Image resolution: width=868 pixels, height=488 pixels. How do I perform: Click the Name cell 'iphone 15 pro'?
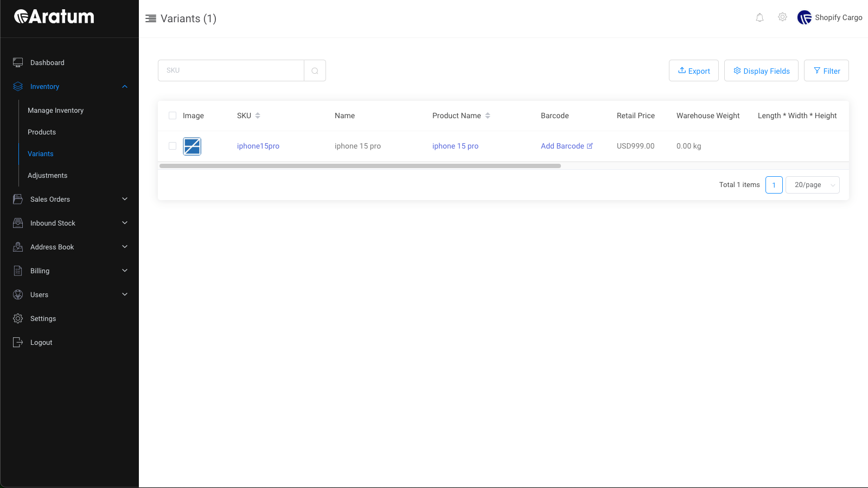point(358,146)
